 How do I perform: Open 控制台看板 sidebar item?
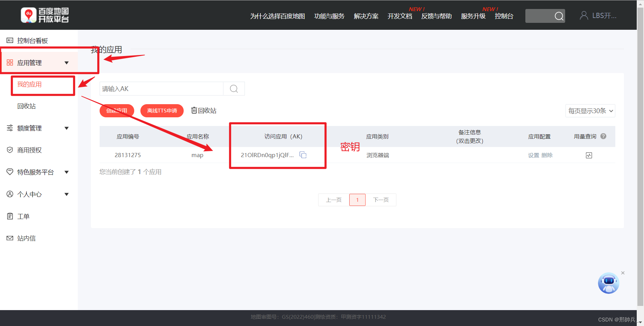click(x=33, y=40)
